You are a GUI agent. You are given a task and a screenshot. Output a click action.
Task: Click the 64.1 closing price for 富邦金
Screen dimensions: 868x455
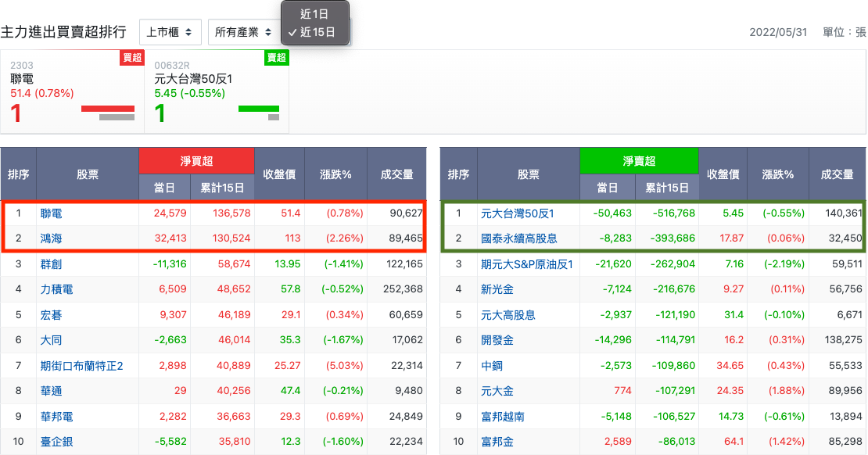click(733, 442)
